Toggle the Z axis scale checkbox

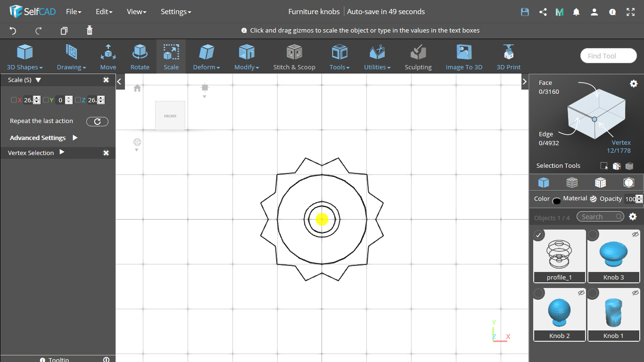click(x=78, y=100)
